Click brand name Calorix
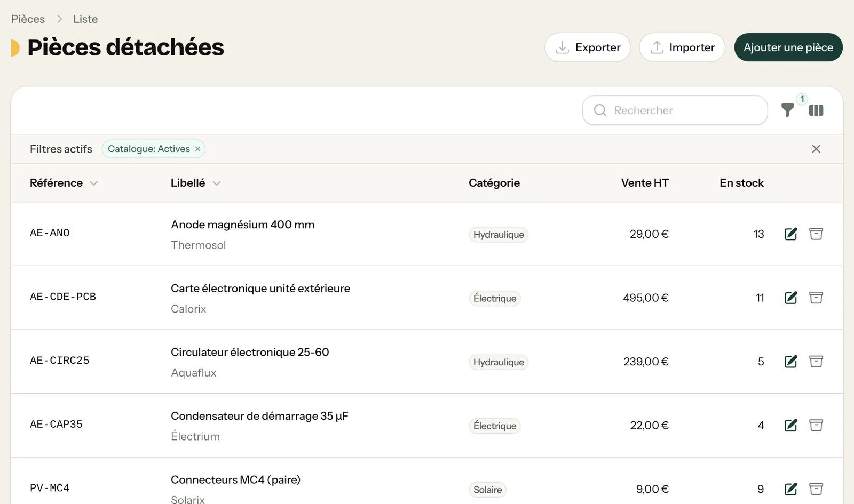 click(188, 309)
